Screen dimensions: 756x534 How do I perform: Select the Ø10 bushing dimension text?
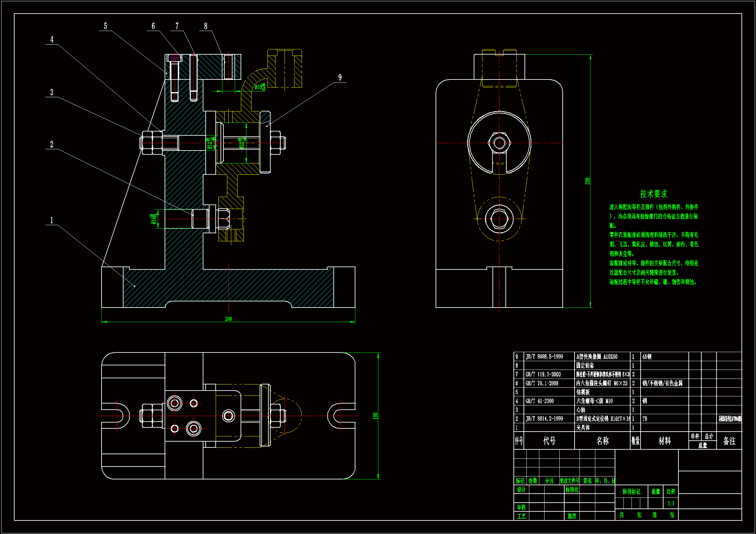click(x=259, y=87)
